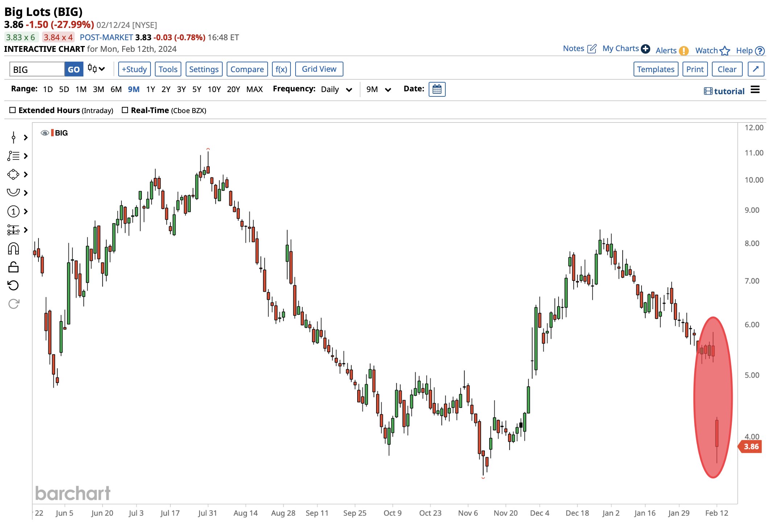Expand the arc tool submenu chevron
This screenshot has height=532, width=771.
(26, 193)
